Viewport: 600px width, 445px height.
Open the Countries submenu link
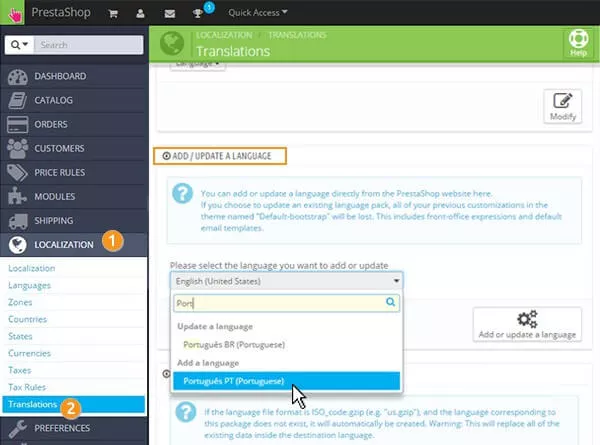27,319
